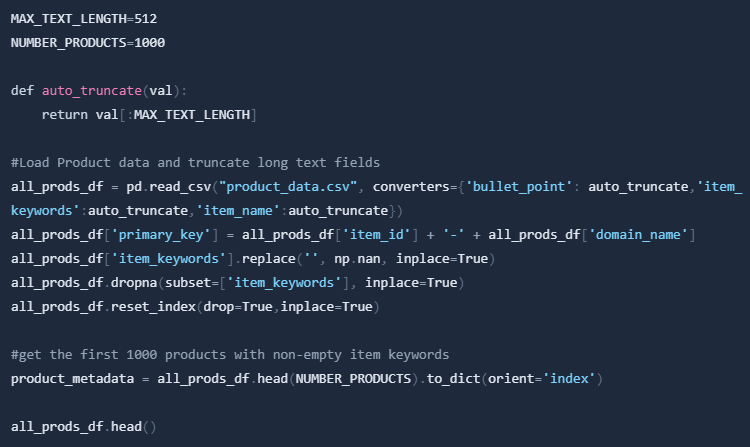Click the MAX_TEXT_LENGTH=512 line

pos(84,19)
